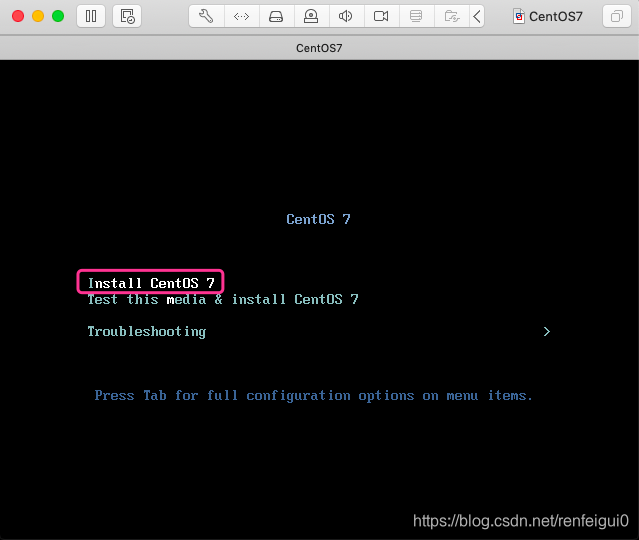
Task: Click the network adapter arrows icon
Action: (241, 16)
